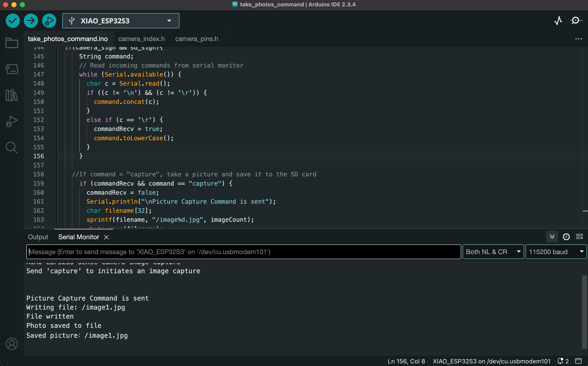Open Boards Manager in sidebar
The height and width of the screenshot is (366, 588).
tap(12, 69)
